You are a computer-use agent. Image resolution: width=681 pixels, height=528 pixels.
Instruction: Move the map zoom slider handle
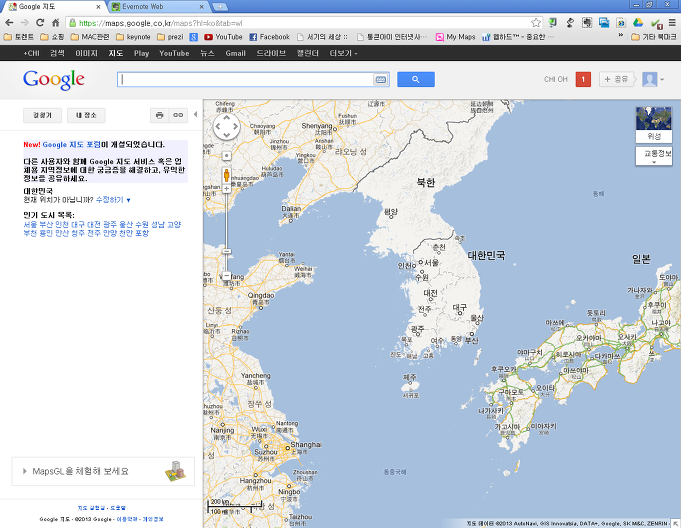(226, 251)
